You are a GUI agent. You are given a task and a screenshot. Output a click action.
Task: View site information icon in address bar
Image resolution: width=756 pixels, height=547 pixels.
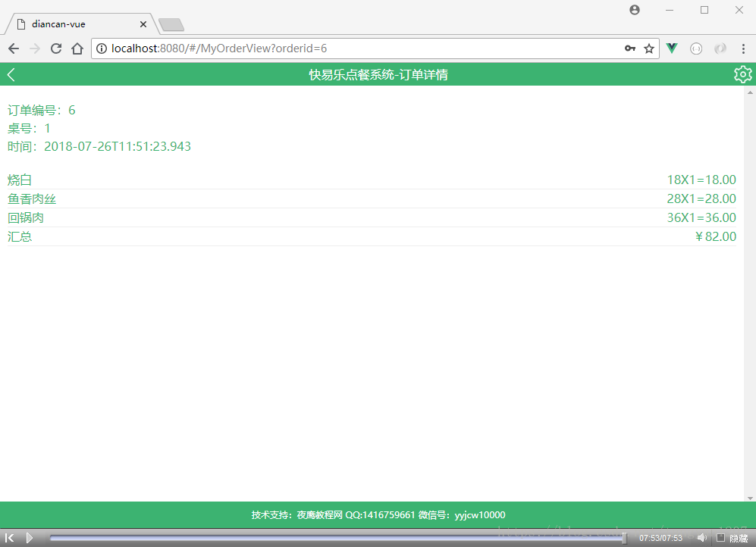click(x=102, y=48)
